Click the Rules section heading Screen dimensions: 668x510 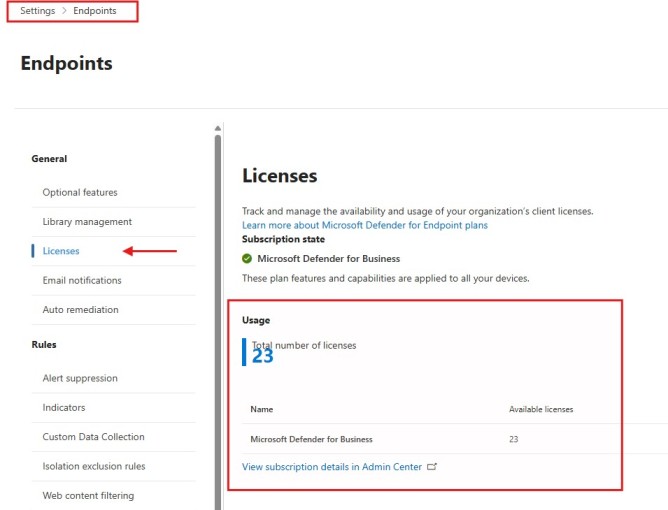[x=44, y=344]
